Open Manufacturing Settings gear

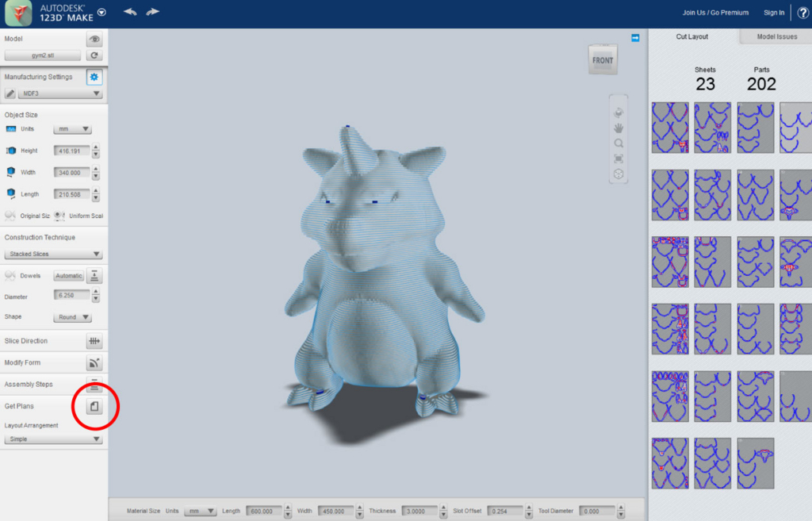(94, 77)
